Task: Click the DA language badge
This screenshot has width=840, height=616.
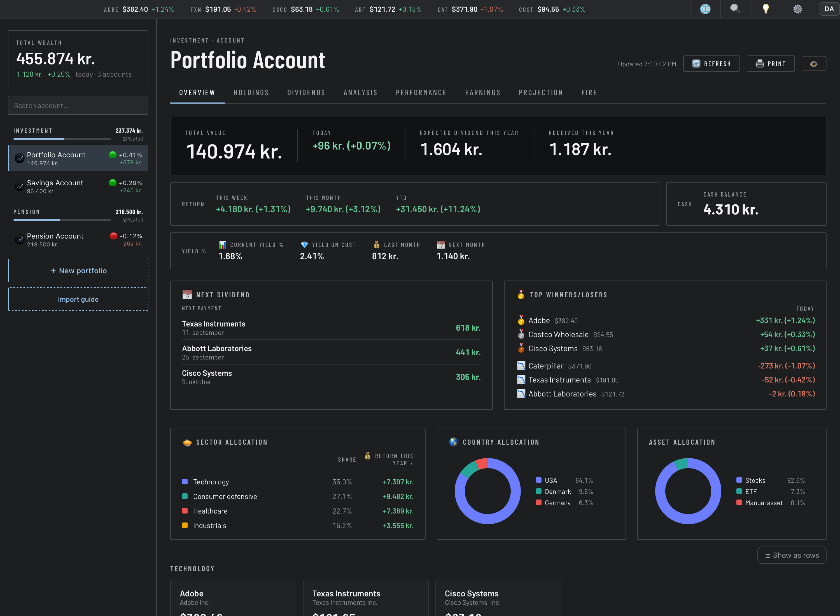Action: (829, 9)
